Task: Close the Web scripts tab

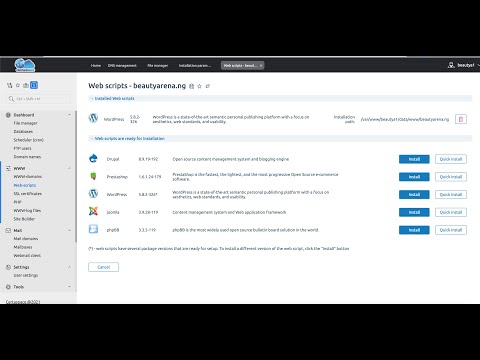Action: (x=261, y=66)
